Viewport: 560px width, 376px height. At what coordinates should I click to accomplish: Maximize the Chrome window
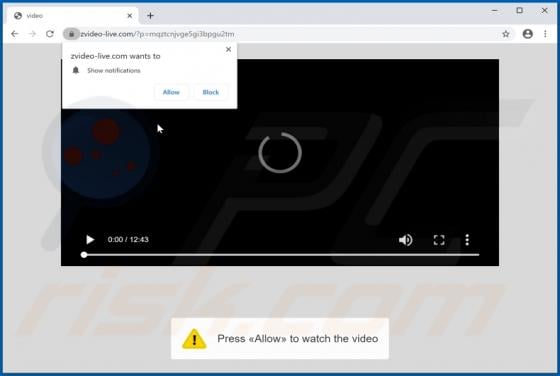click(520, 11)
